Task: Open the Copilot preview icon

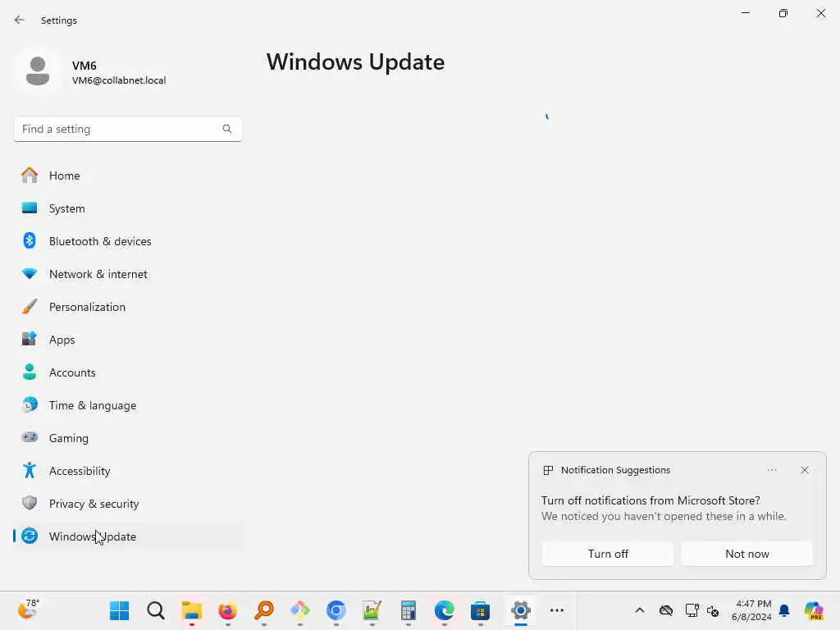Action: point(814,610)
